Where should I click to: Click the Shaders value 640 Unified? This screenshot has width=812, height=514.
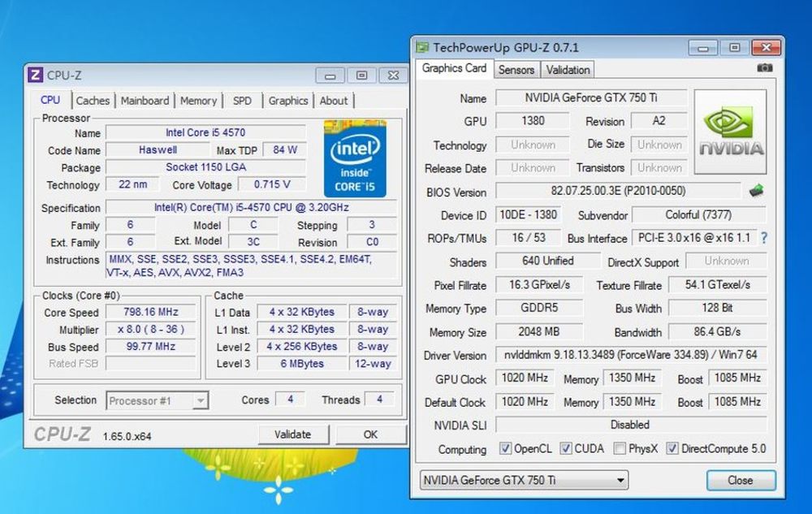547,261
